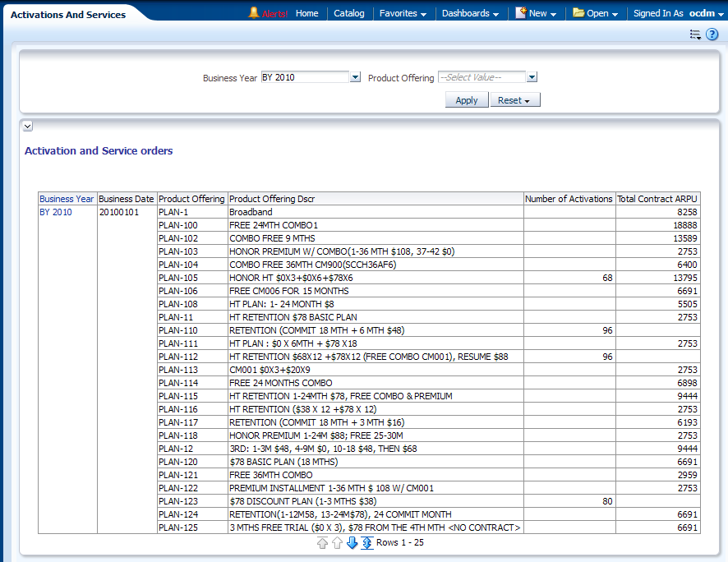
Task: Open the Product Offering dropdown arrow
Action: pyautogui.click(x=532, y=77)
